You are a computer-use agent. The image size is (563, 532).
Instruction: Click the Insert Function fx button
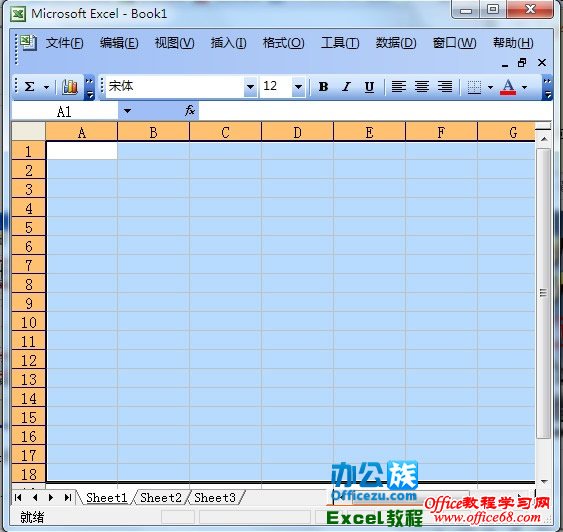(190, 111)
